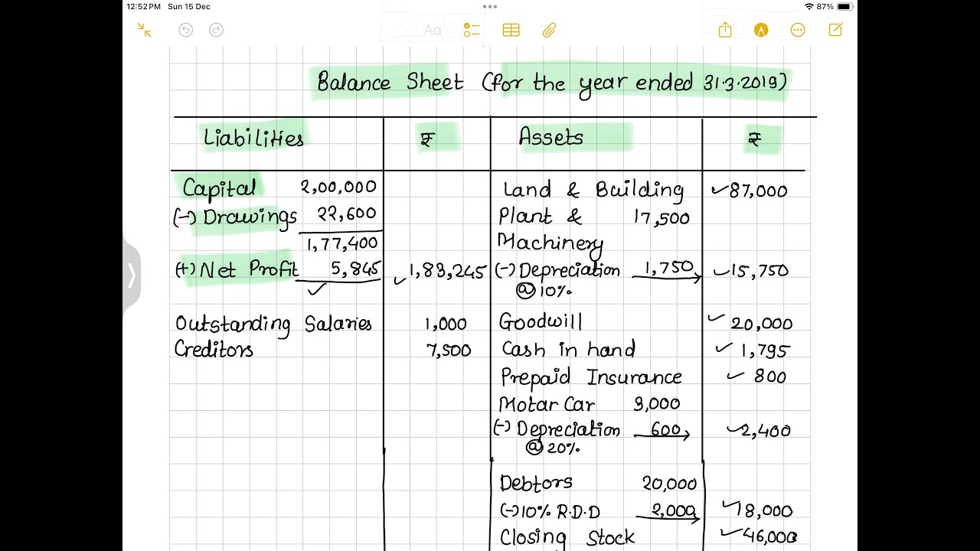
Task: Select the "Liabilities" column heading
Action: pyautogui.click(x=253, y=138)
